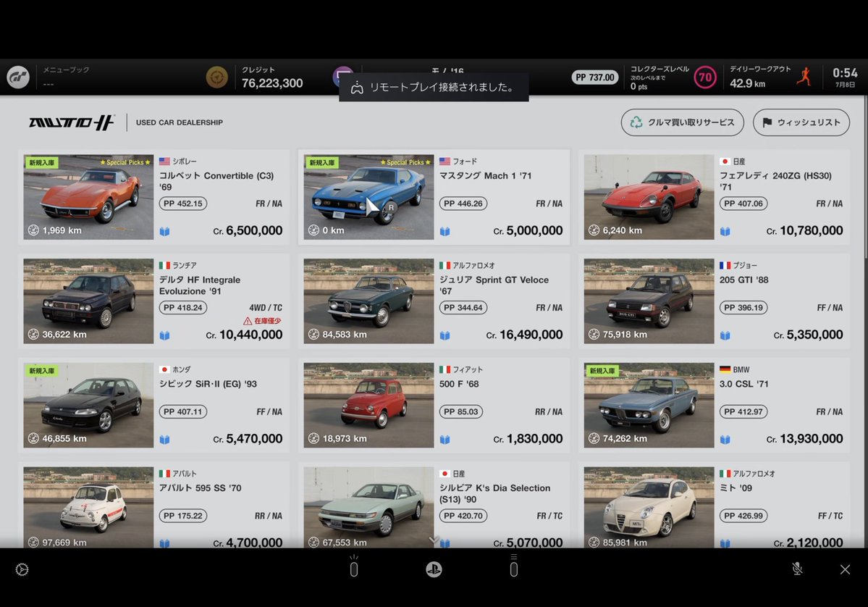Select the Fiat 500 F '68 thumbnail
The image size is (868, 607).
coord(368,406)
